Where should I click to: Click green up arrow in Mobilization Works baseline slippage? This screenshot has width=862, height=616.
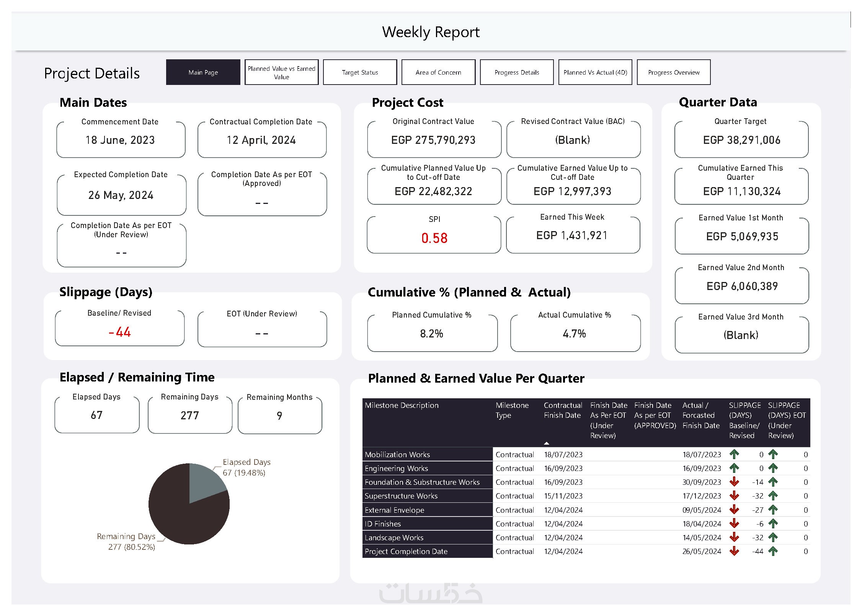click(734, 455)
